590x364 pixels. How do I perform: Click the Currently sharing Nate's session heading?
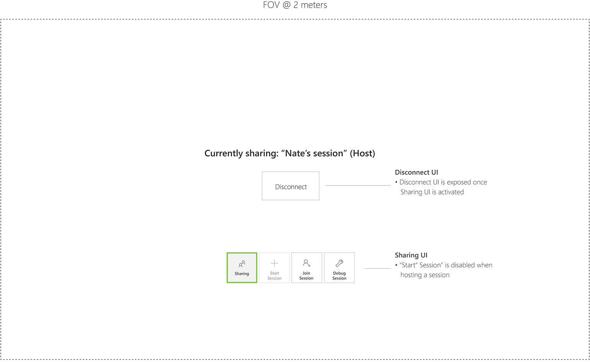click(x=290, y=153)
